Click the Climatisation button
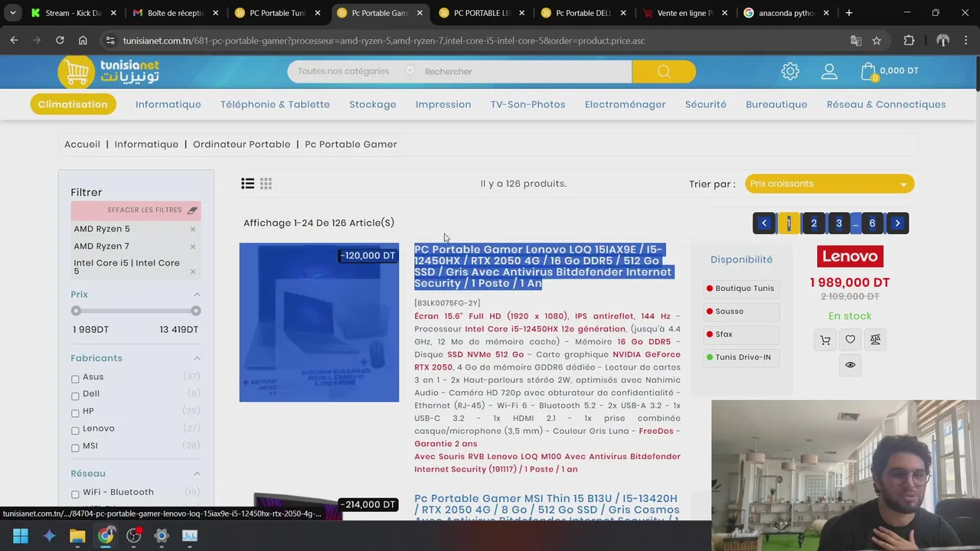This screenshot has height=551, width=980. pyautogui.click(x=73, y=104)
